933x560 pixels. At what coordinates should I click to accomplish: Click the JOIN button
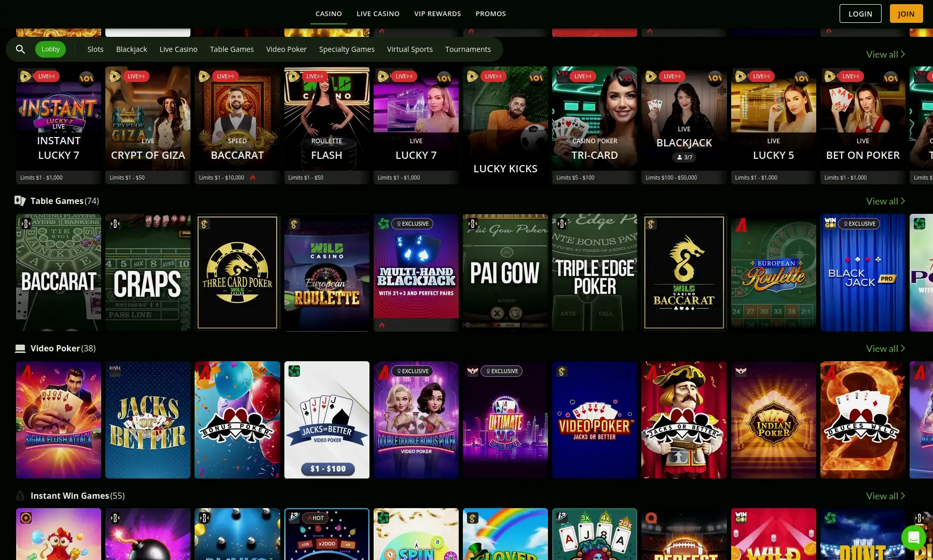[x=905, y=13]
